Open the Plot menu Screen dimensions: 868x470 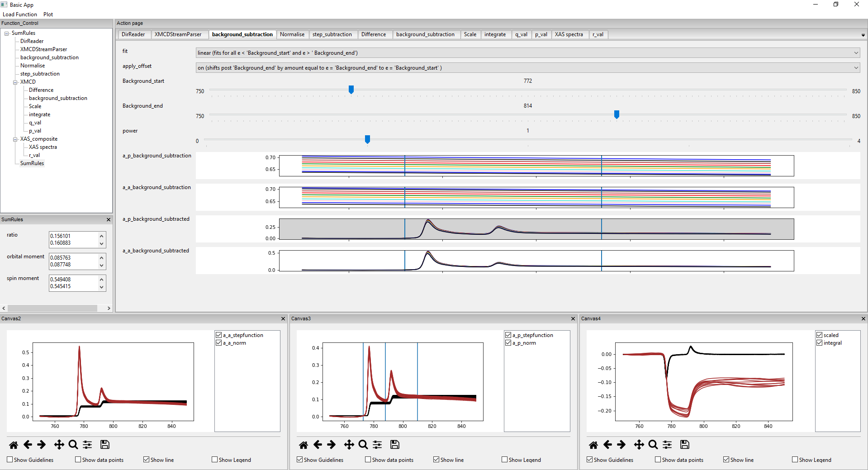pos(48,14)
